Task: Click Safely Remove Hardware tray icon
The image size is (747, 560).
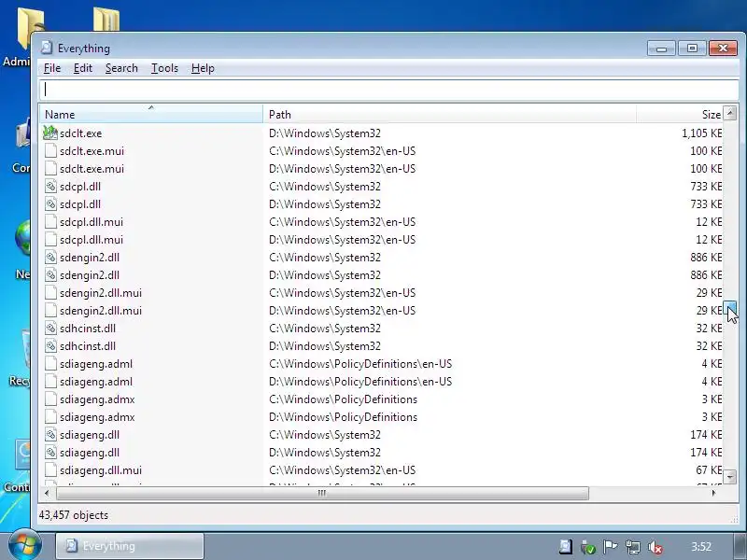Action: pyautogui.click(x=588, y=547)
